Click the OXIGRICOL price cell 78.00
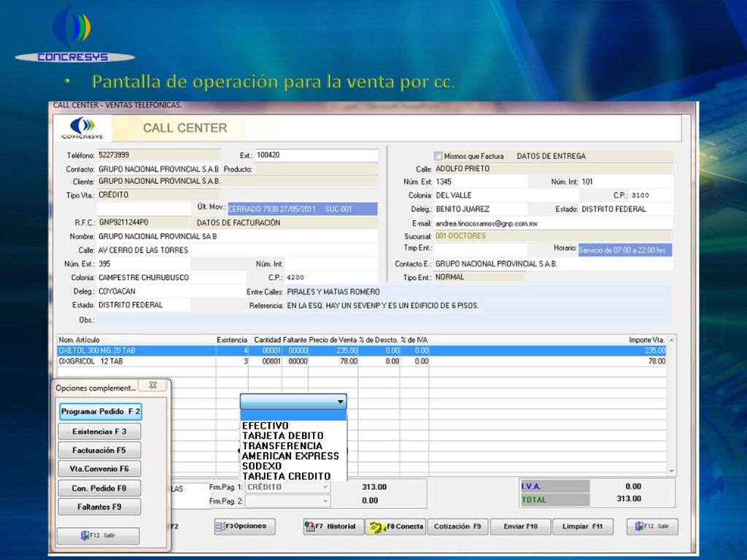The width and height of the screenshot is (747, 560). (x=333, y=362)
